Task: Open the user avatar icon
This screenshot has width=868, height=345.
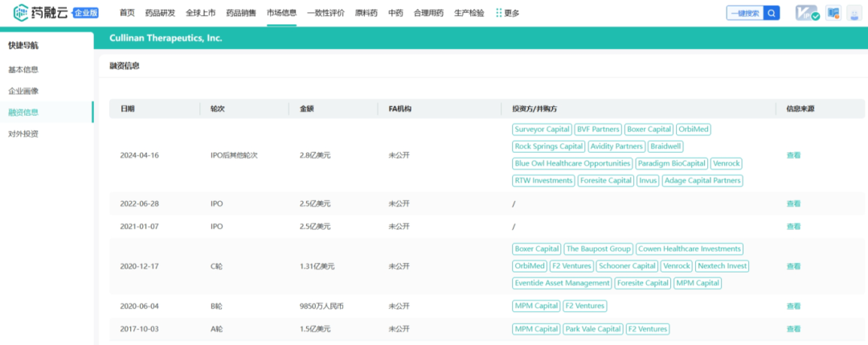Action: pos(854,14)
